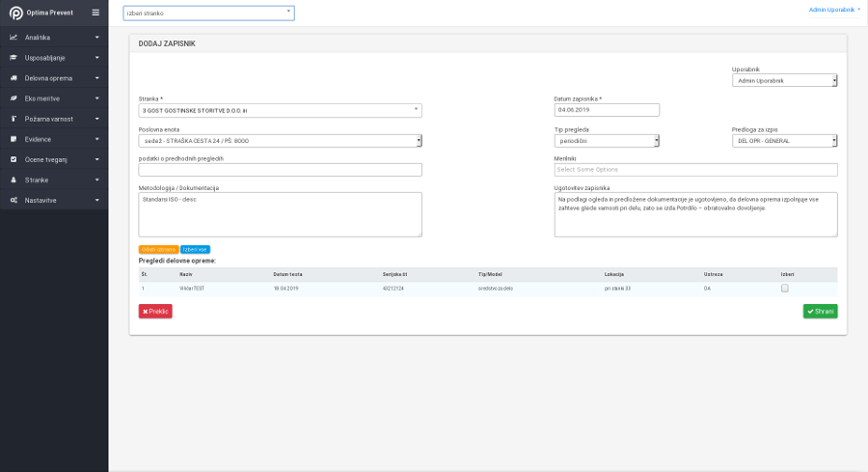Click the 'sredstvo za delo' cell

496,289
